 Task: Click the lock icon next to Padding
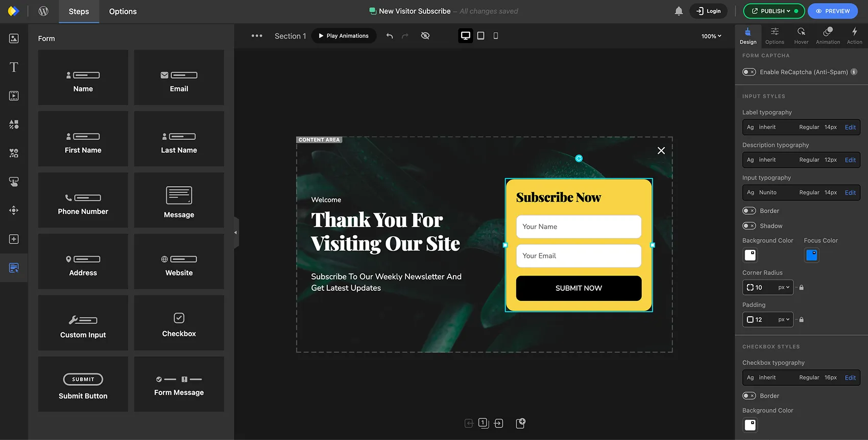pyautogui.click(x=801, y=320)
